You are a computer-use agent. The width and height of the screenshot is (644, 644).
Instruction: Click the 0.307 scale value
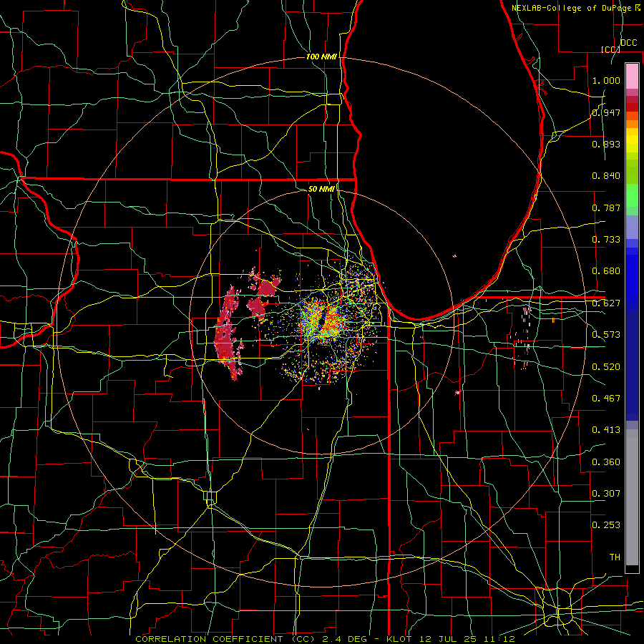[x=606, y=494]
